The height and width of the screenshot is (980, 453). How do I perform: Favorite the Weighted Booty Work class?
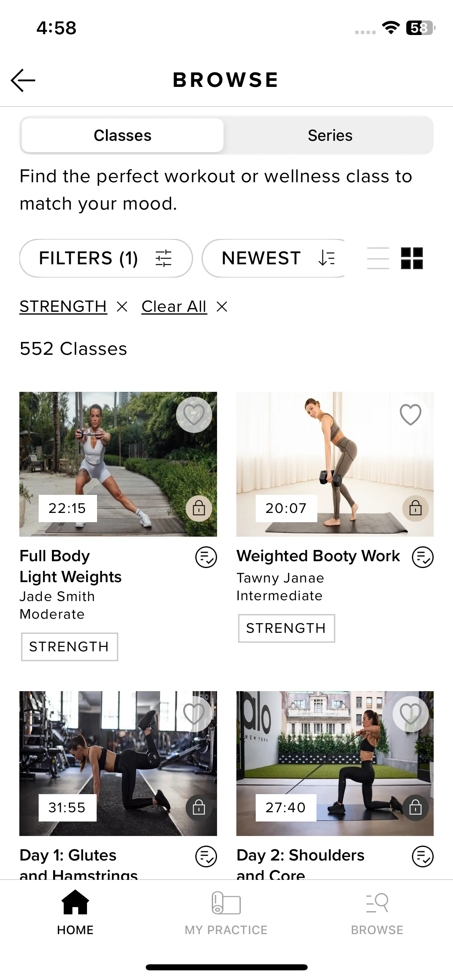(410, 415)
